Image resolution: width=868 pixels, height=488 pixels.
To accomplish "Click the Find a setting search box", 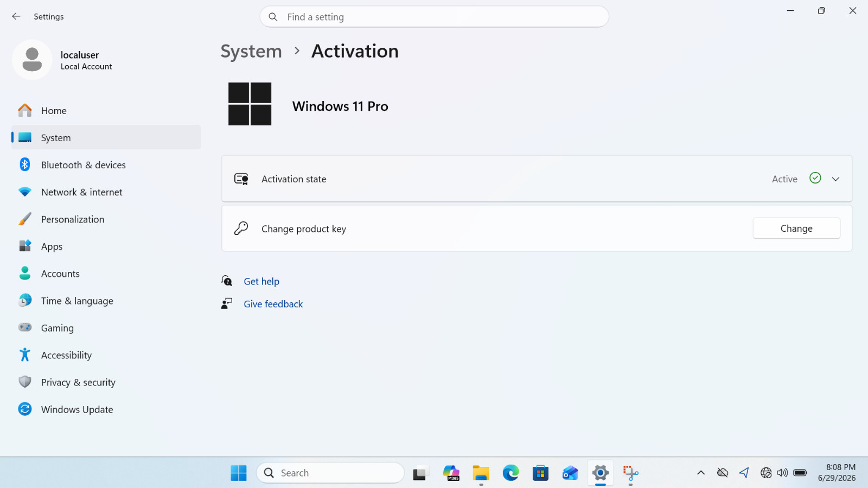I will pos(434,17).
